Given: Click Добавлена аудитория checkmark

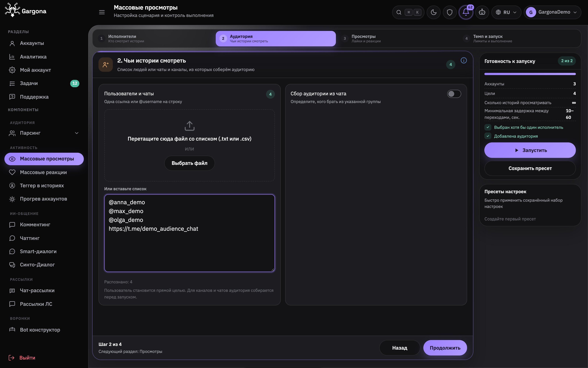Looking at the screenshot, I should [488, 136].
